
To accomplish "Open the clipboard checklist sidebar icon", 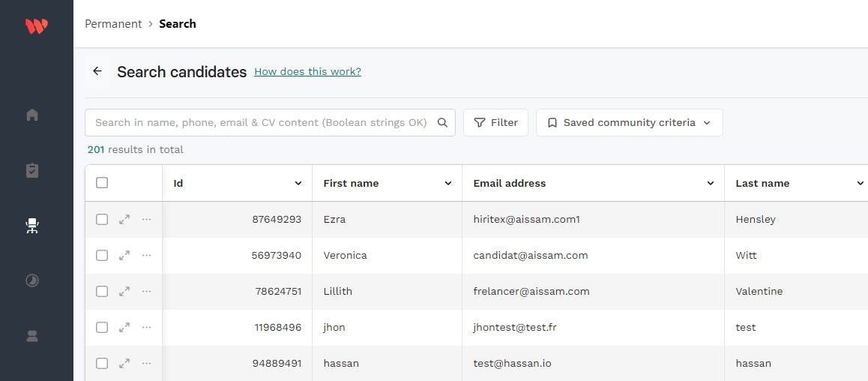I will pos(32,170).
